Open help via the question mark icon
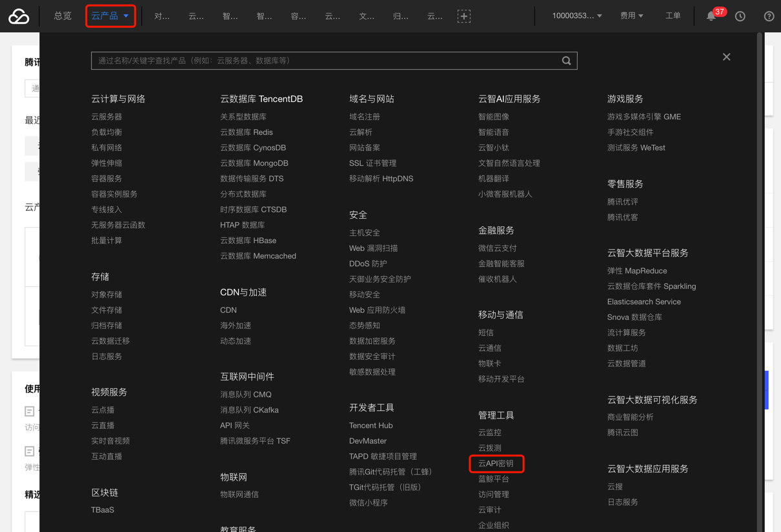 pyautogui.click(x=769, y=16)
